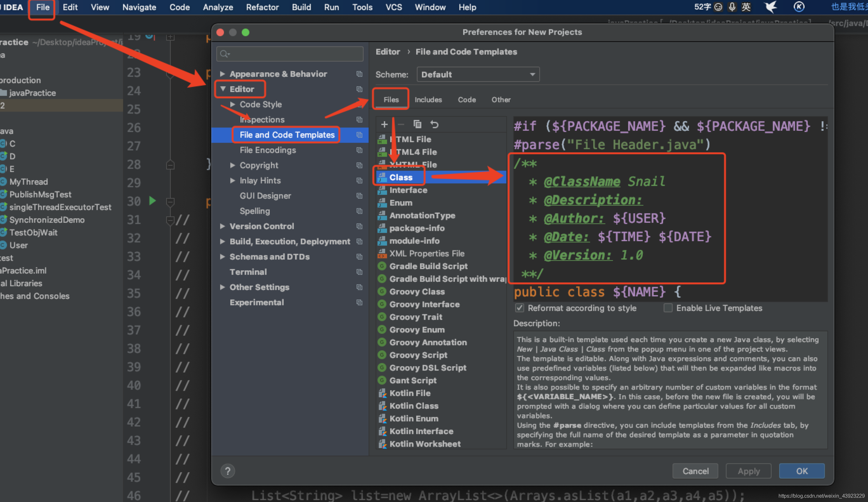Click the Interface template file icon

pos(382,190)
